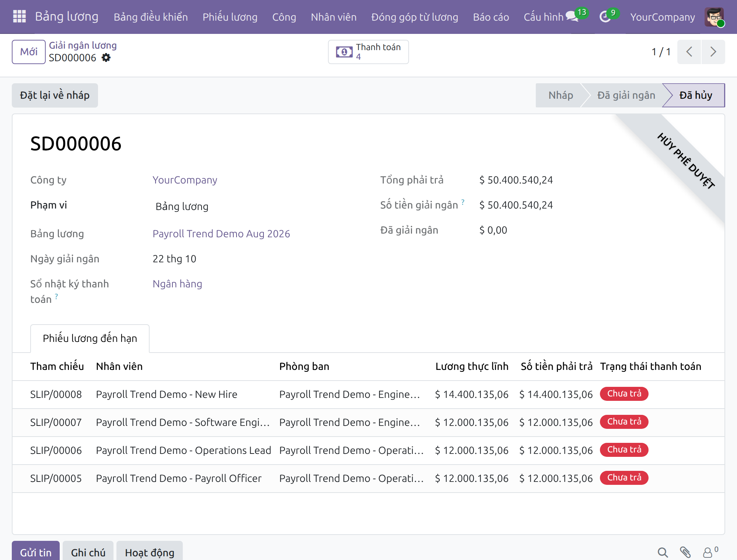The image size is (737, 560).
Task: Click the Chưa trả badge for SLIP/00008
Action: click(x=624, y=393)
